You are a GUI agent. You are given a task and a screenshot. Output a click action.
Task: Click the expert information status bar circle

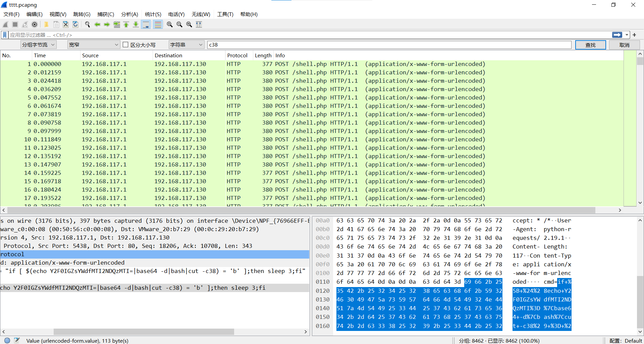click(7, 340)
